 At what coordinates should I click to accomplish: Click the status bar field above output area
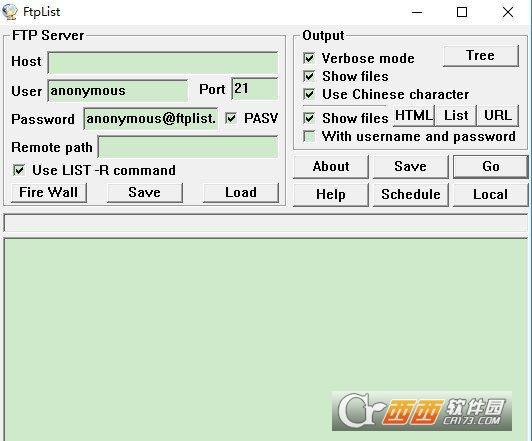tap(266, 223)
